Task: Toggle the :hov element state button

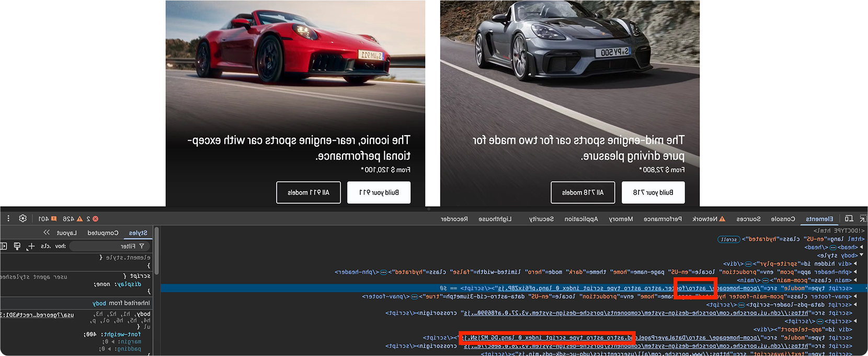Action: 61,246
